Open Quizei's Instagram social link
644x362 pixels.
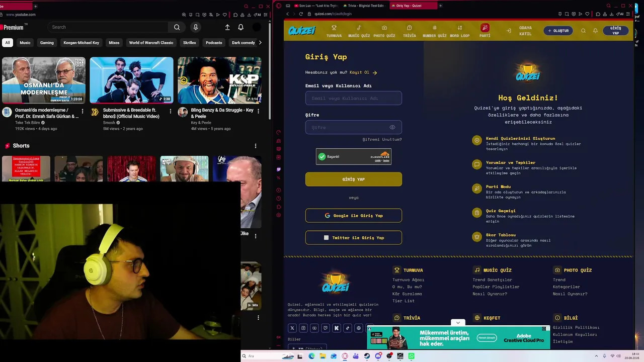point(303,328)
